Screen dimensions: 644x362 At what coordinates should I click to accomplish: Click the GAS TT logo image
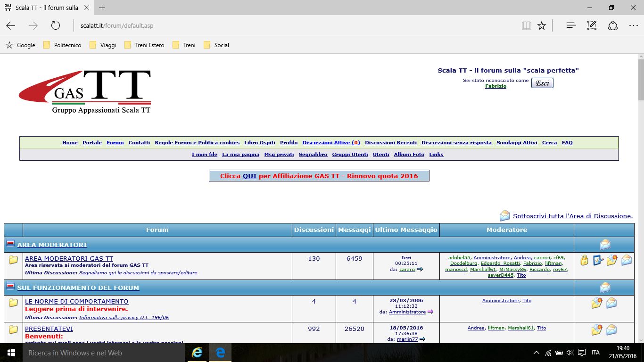pos(85,92)
